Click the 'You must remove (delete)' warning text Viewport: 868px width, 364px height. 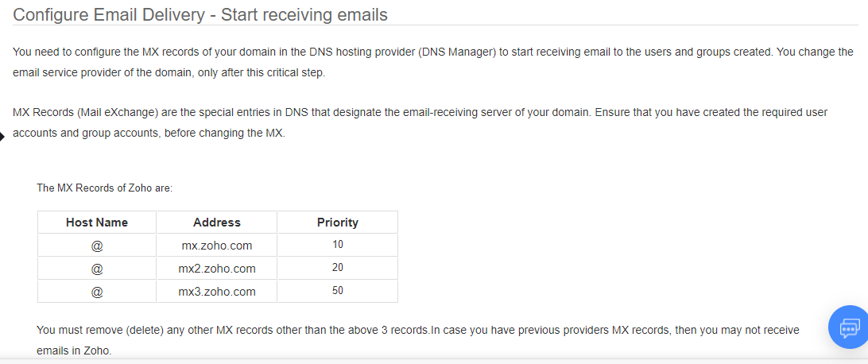tap(418, 329)
